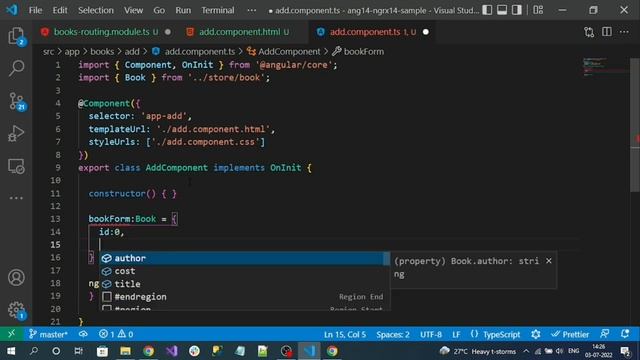Open File Explorer from taskbar
Screen dimensions: 640x360
[125, 351]
